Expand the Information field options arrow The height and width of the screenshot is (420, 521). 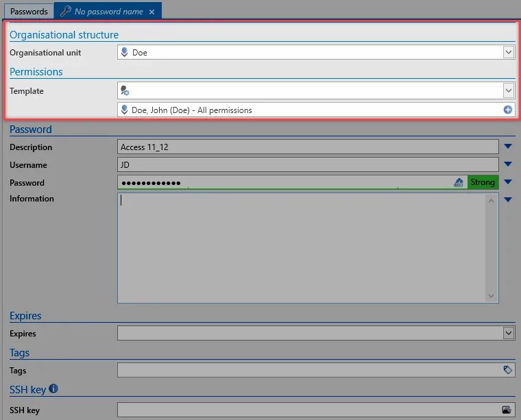tap(508, 199)
